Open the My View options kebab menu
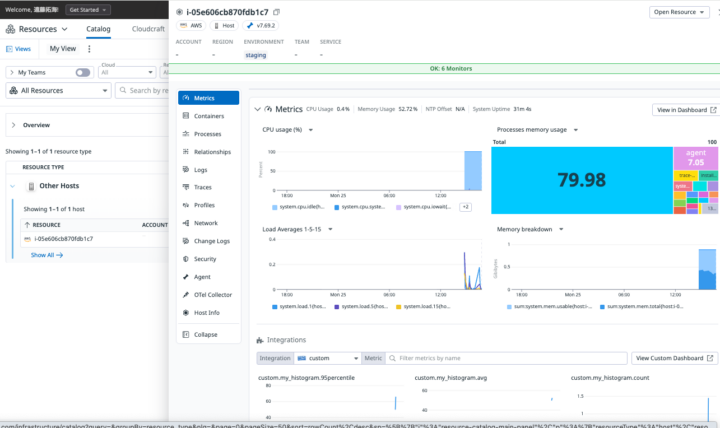 tap(89, 49)
